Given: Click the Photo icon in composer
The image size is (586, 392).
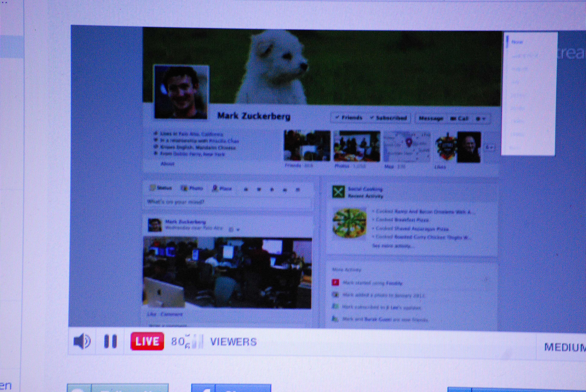Looking at the screenshot, I should [184, 188].
